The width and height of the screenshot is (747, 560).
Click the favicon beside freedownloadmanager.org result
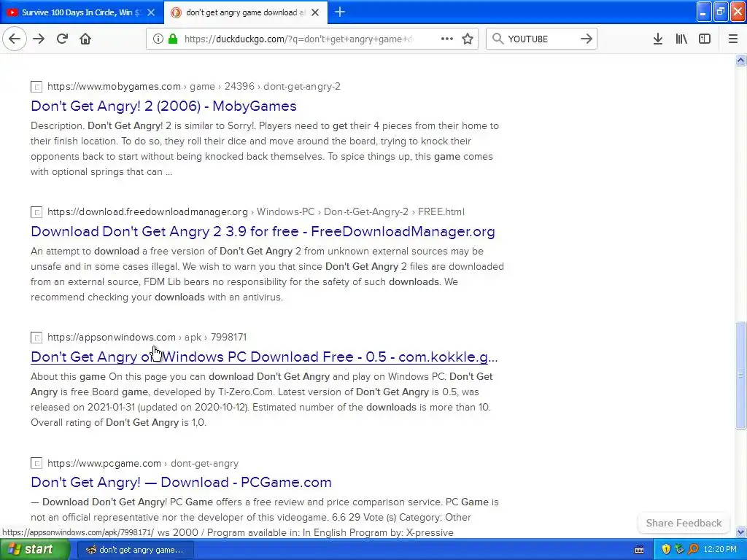36,212
